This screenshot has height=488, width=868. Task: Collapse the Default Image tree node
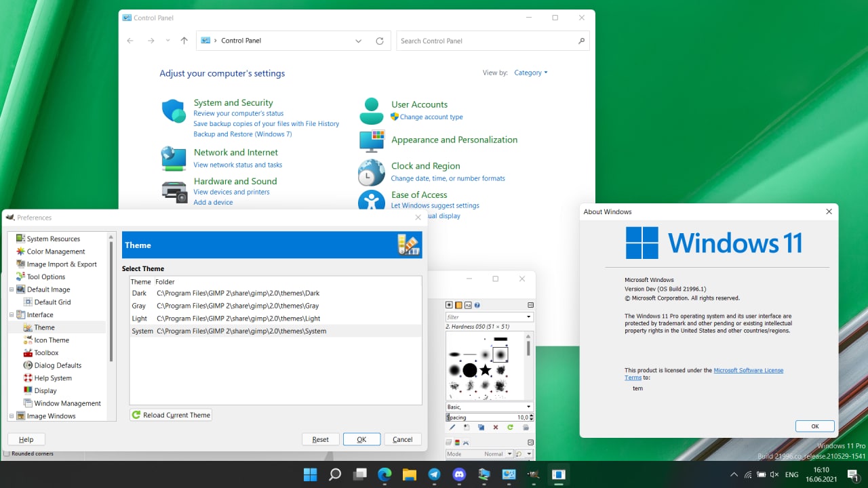click(x=12, y=289)
